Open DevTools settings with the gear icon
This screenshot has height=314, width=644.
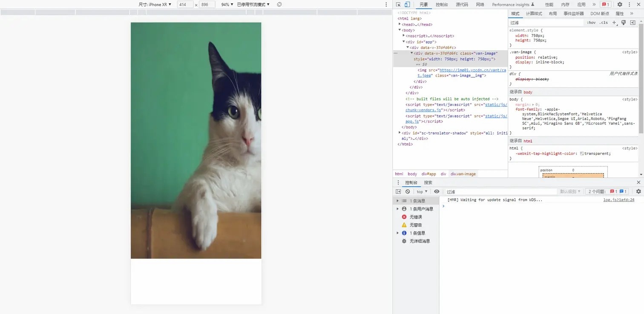point(620,4)
